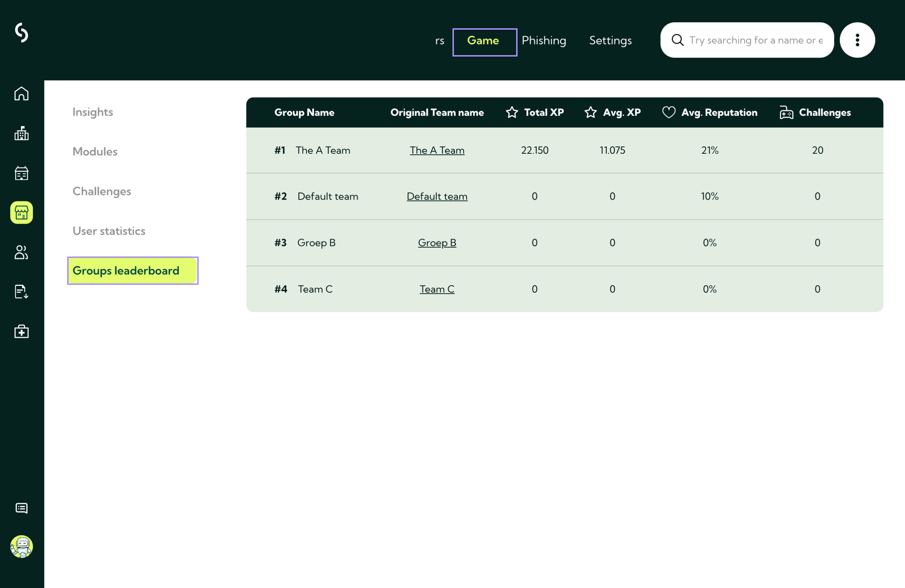Image resolution: width=905 pixels, height=588 pixels.
Task: Open Insights in the side menu
Action: click(92, 112)
